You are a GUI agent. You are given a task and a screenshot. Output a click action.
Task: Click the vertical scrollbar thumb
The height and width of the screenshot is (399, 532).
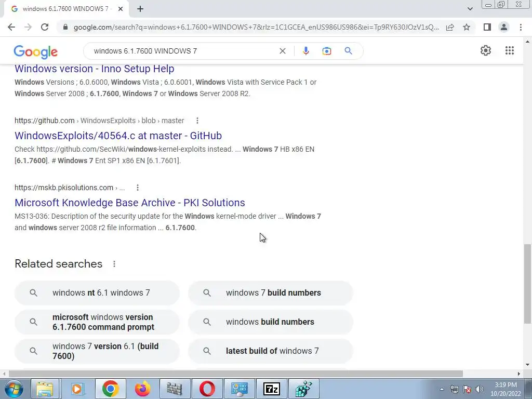(528, 284)
